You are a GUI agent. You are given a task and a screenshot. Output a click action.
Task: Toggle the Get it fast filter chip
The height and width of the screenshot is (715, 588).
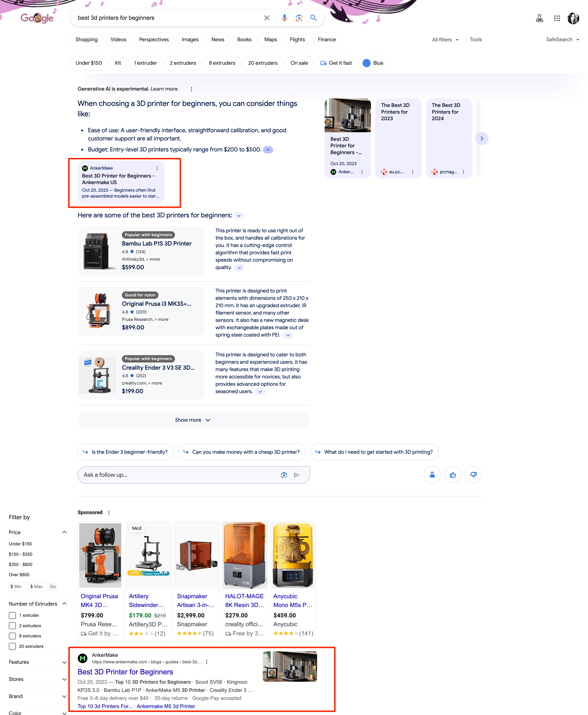pyautogui.click(x=336, y=63)
